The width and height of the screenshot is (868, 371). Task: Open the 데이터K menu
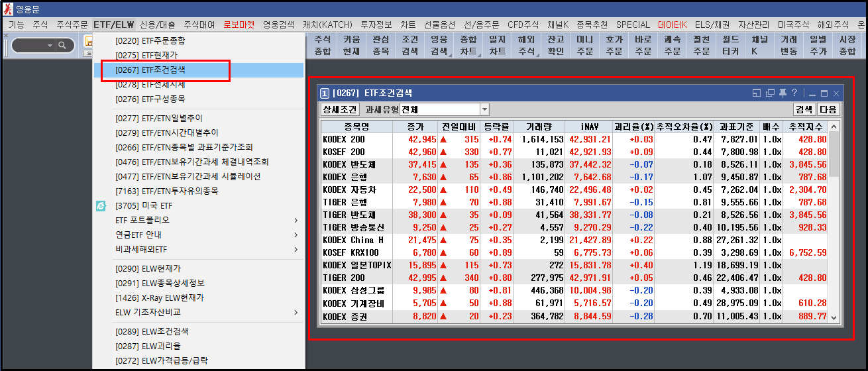click(673, 25)
